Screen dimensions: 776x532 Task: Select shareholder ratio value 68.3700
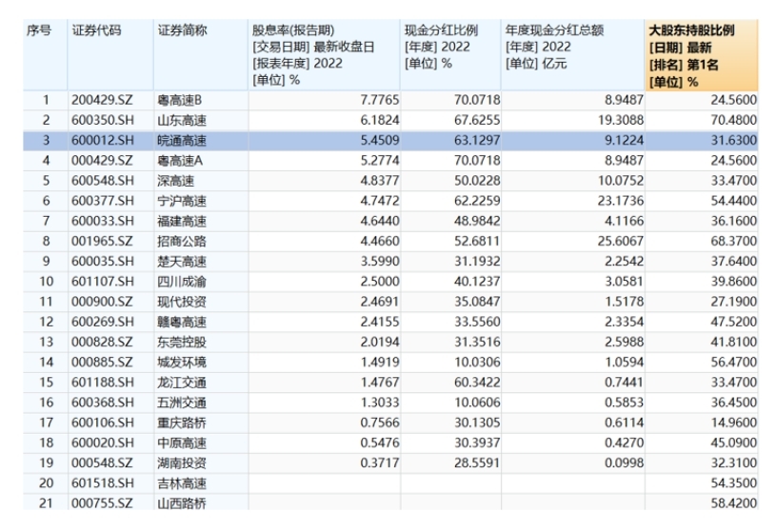click(734, 241)
